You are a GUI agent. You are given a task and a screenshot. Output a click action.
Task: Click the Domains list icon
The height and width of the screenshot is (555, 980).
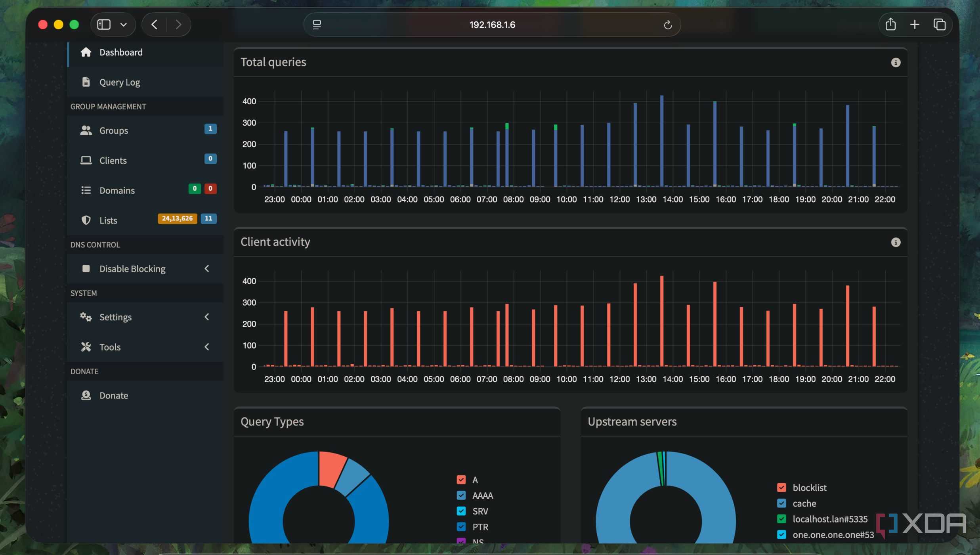[86, 190]
